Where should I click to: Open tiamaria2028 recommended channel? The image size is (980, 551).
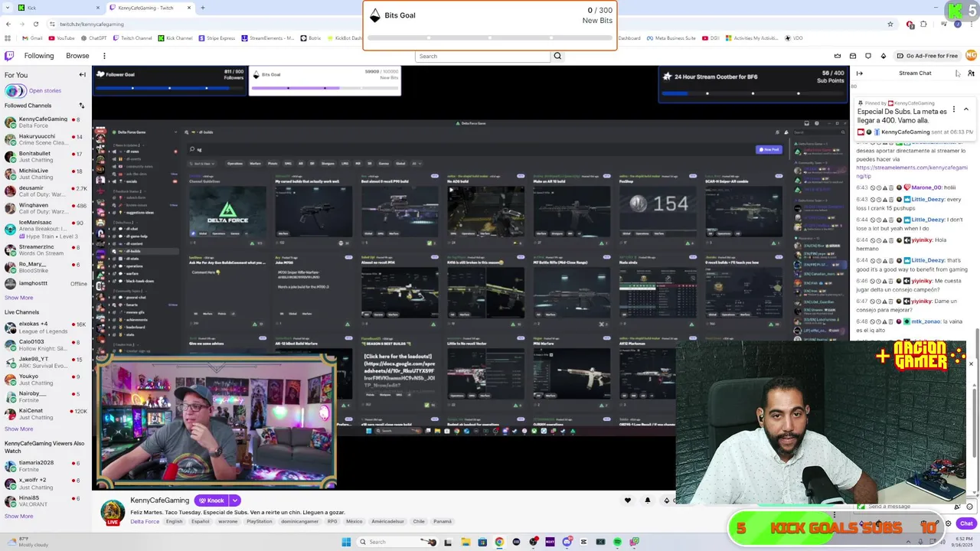[x=46, y=466]
